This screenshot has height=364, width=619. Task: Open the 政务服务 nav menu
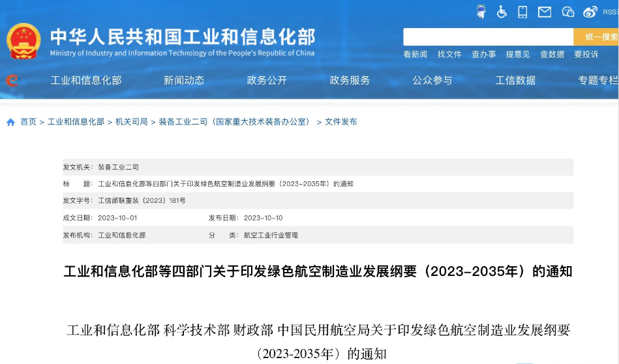[x=350, y=80]
